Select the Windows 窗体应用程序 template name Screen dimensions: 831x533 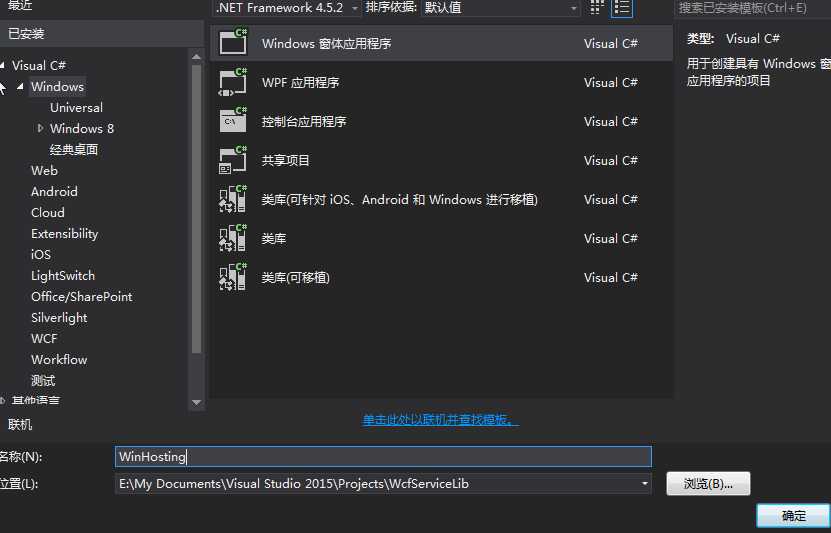pos(326,43)
